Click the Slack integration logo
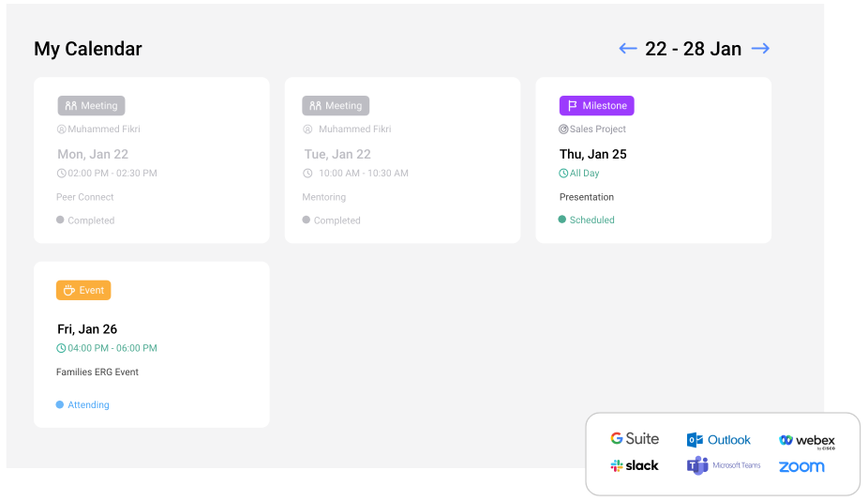 coord(635,465)
